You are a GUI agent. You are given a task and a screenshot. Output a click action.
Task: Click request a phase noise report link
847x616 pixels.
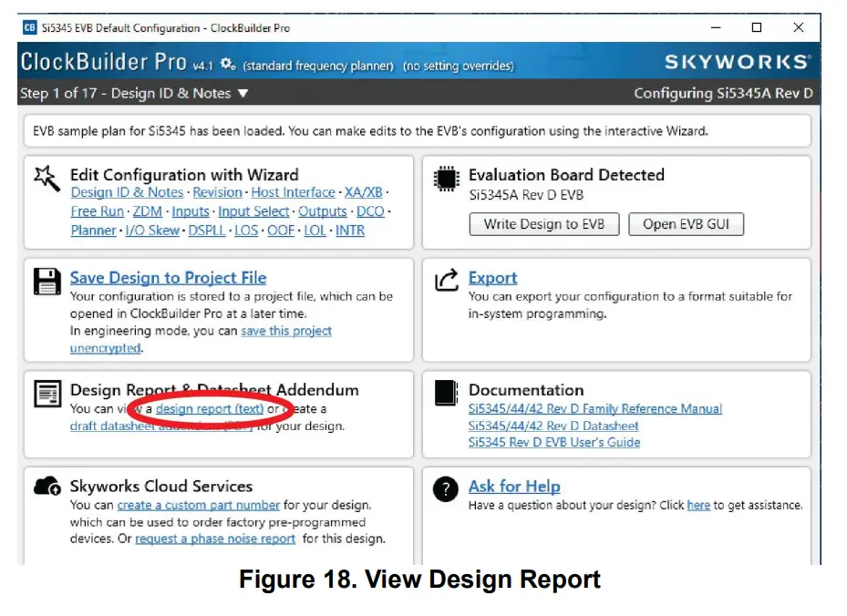pos(215,539)
